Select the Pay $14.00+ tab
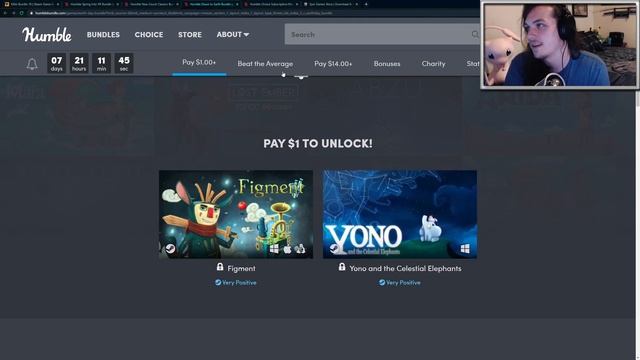Image resolution: width=640 pixels, height=360 pixels. click(x=333, y=64)
